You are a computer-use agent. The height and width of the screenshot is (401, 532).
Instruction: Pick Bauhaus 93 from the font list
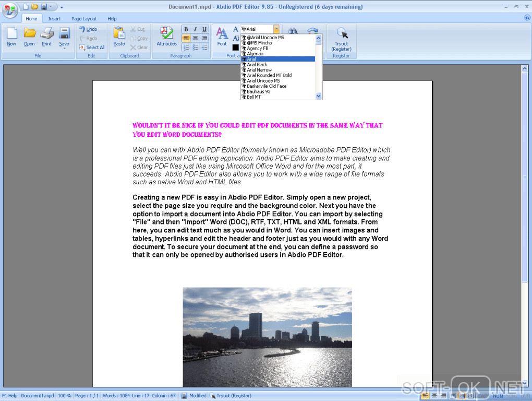point(278,92)
